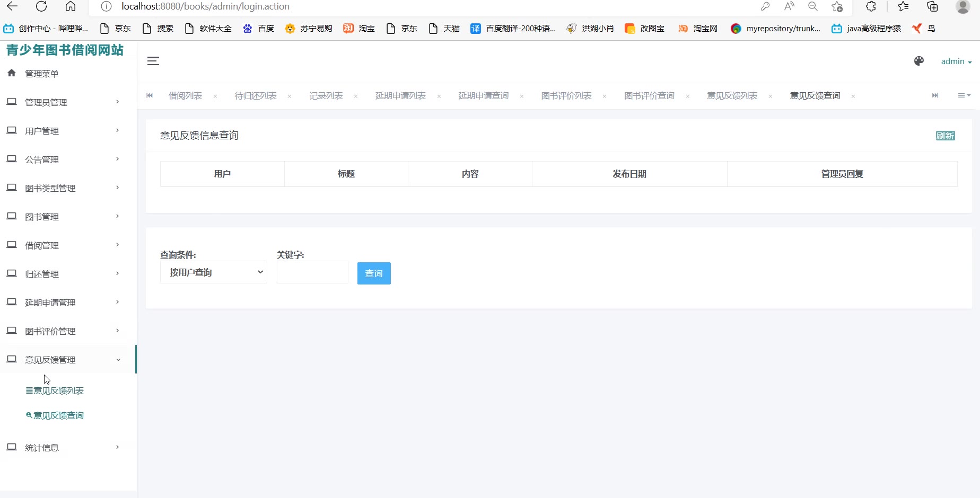Close the 延期申请列表 tab
This screenshot has height=498, width=980.
tap(439, 96)
